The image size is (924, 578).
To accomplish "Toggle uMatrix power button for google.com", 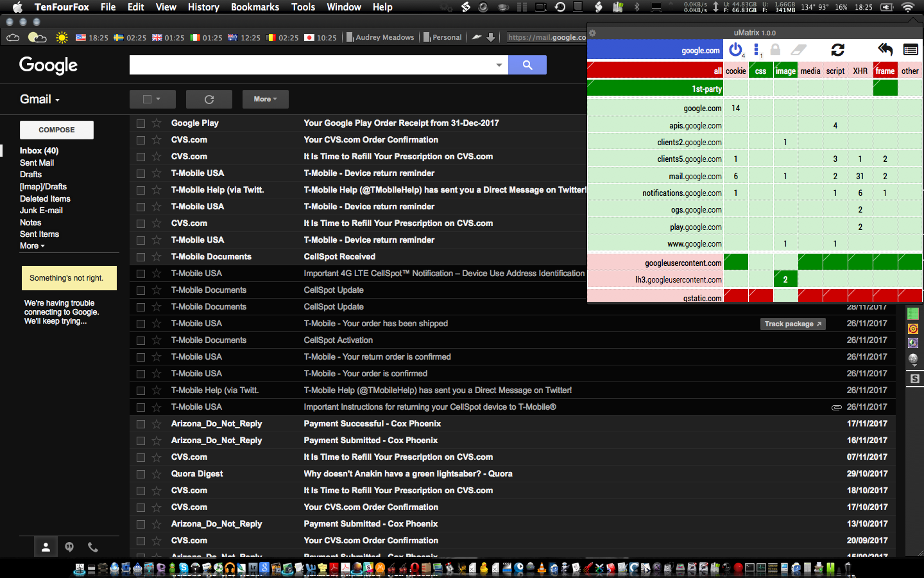I will tap(735, 49).
